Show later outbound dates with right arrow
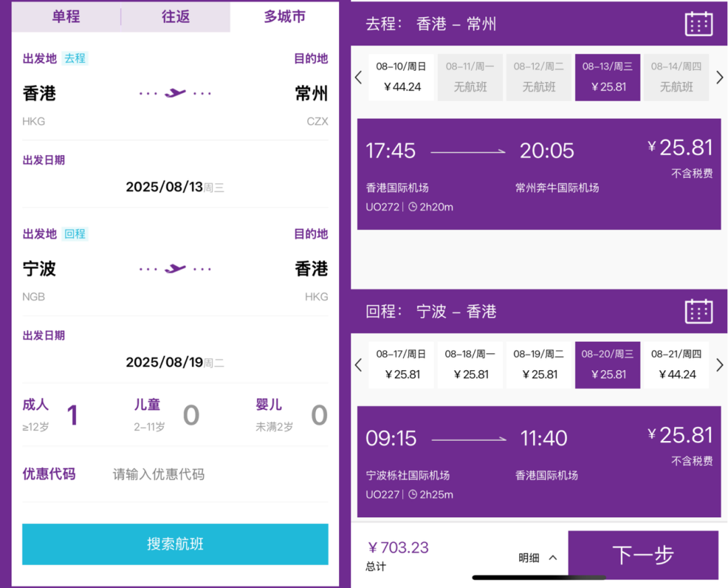This screenshot has width=728, height=588. [719, 77]
